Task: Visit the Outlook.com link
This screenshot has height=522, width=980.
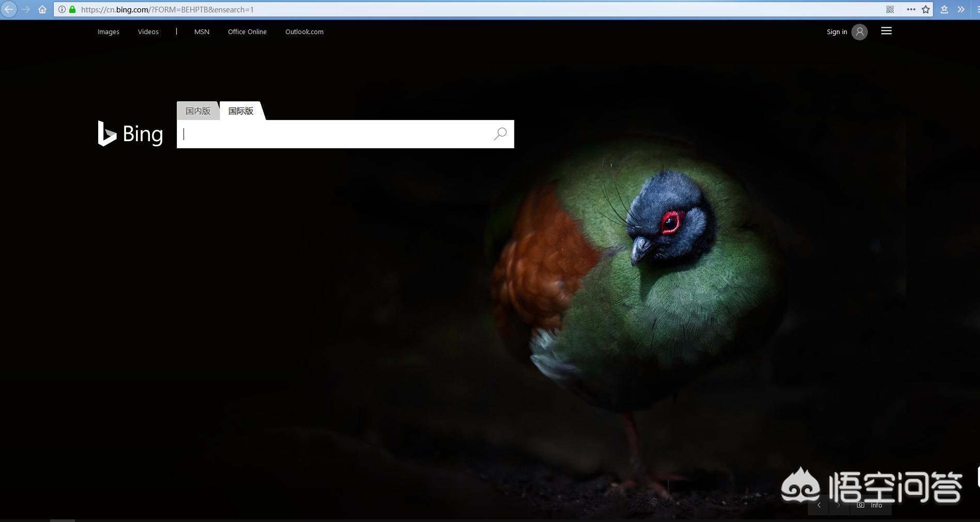Action: pyautogui.click(x=304, y=32)
